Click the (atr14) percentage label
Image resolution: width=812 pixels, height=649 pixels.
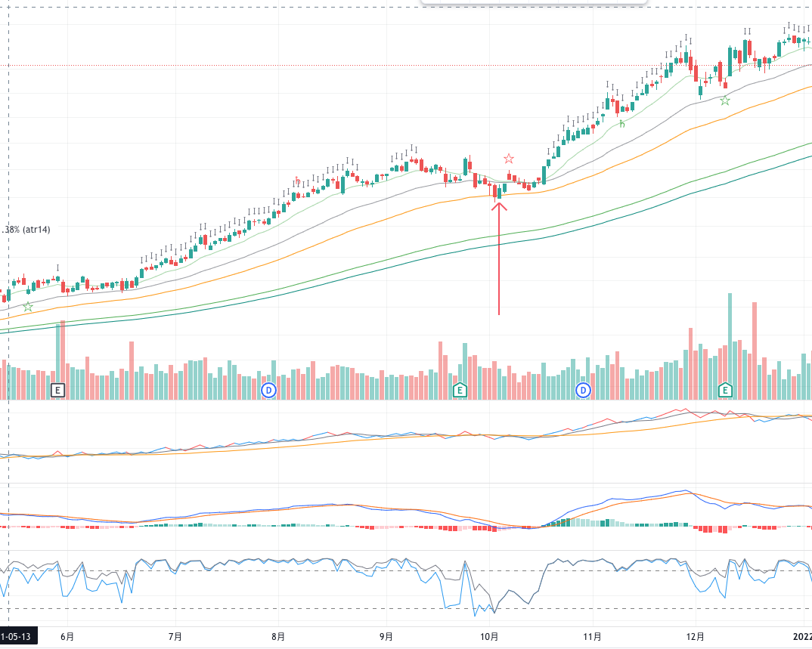pyautogui.click(x=26, y=229)
